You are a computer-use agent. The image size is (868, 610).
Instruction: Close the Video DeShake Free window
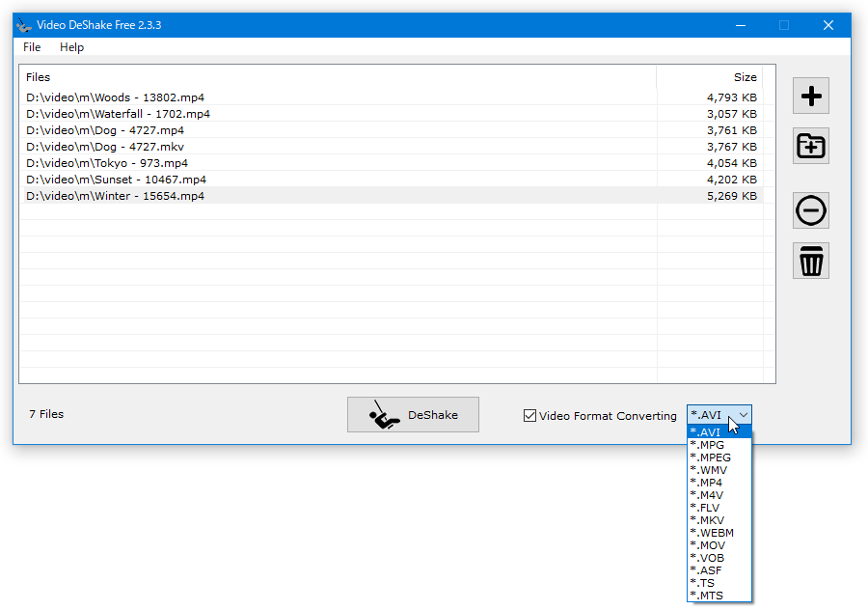click(828, 25)
